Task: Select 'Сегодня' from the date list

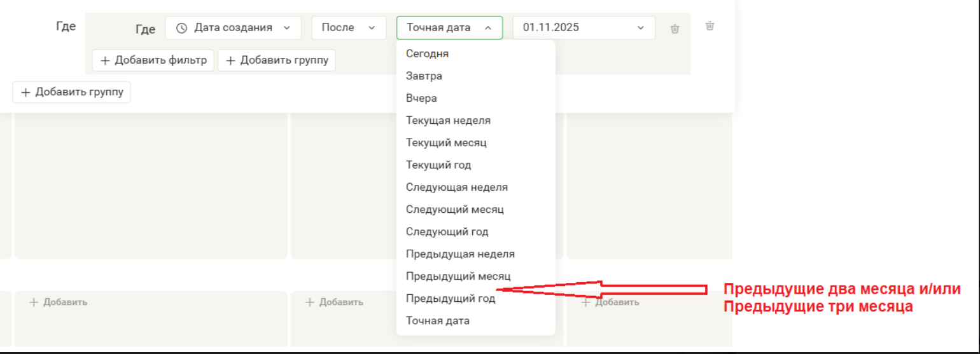Action: coord(427,54)
